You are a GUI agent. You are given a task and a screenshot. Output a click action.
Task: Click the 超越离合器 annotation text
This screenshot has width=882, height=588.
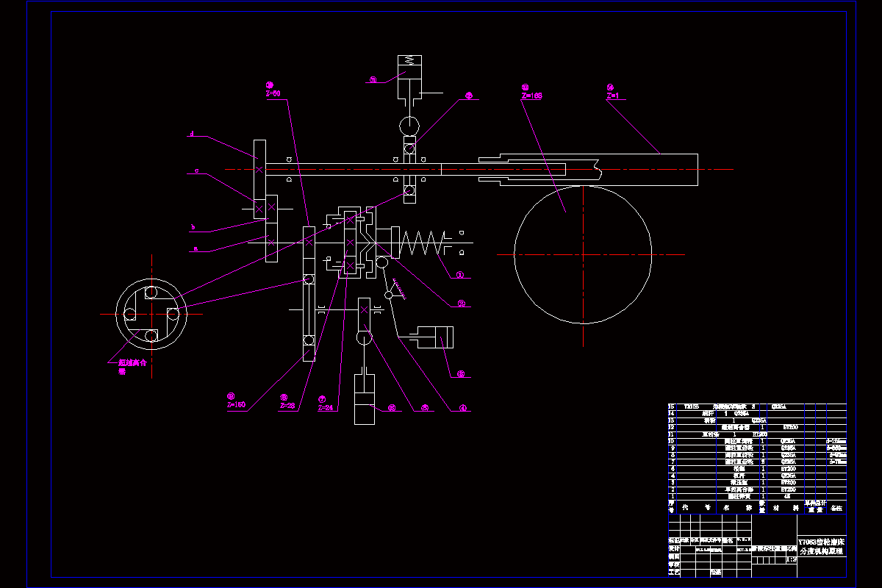coord(132,366)
